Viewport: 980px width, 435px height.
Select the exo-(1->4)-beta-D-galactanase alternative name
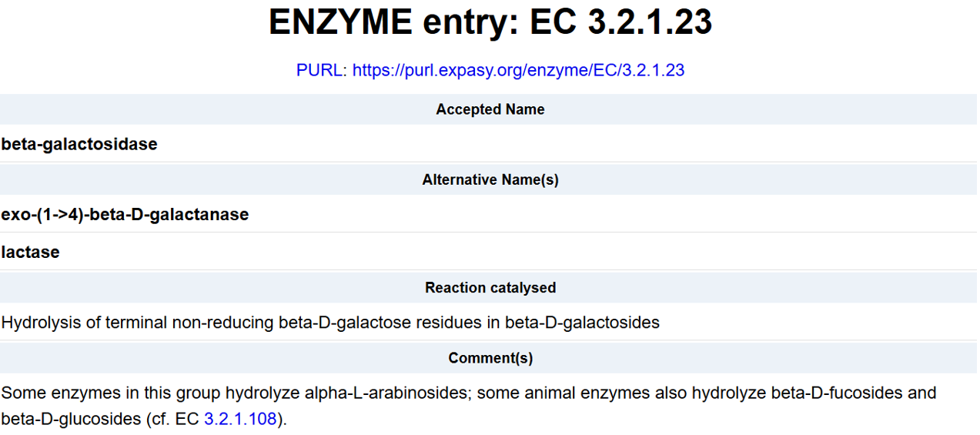(125, 214)
